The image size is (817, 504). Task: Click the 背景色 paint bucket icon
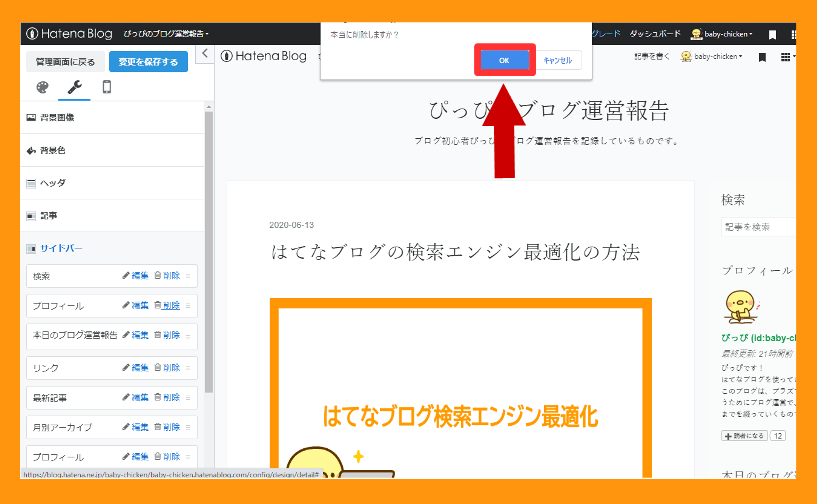(31, 151)
